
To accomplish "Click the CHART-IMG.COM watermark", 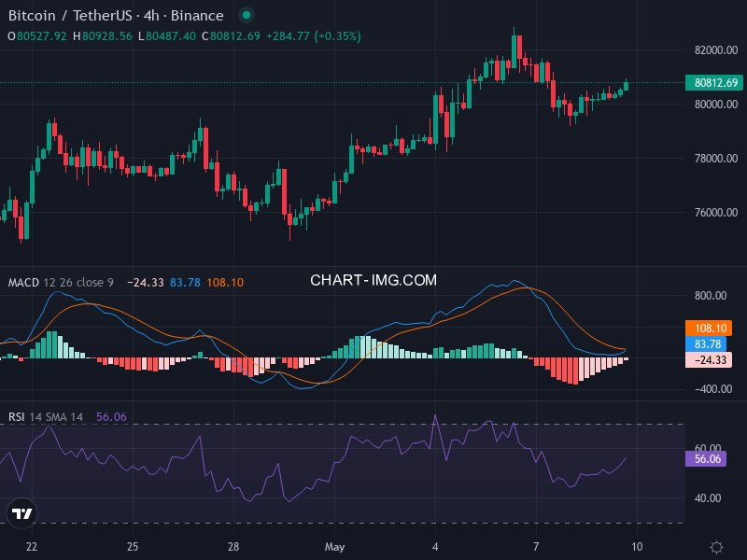I will click(x=373, y=280).
